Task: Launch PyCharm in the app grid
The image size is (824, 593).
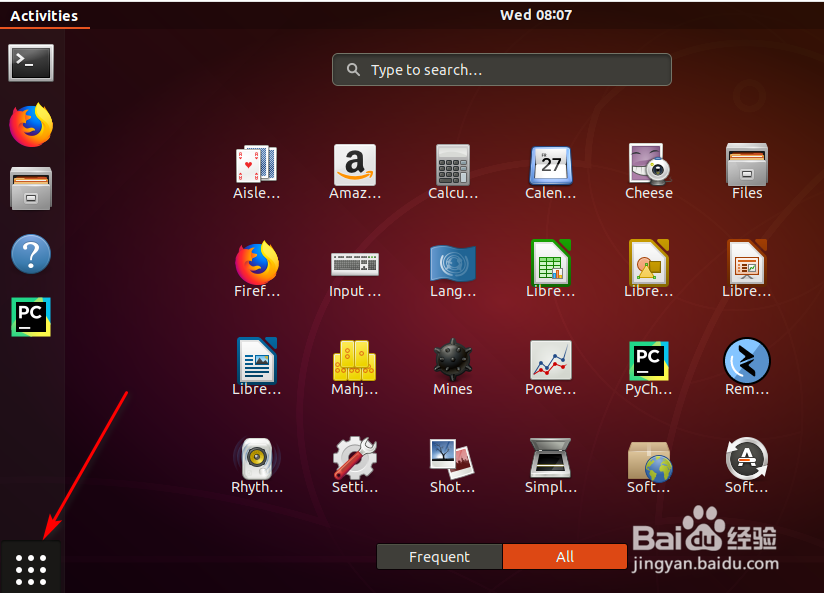Action: pos(649,367)
